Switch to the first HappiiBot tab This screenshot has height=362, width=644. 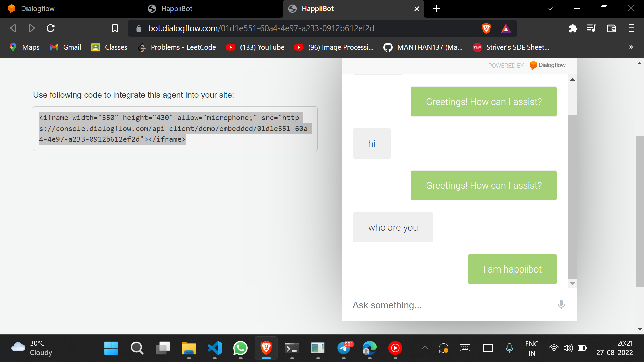(176, 9)
